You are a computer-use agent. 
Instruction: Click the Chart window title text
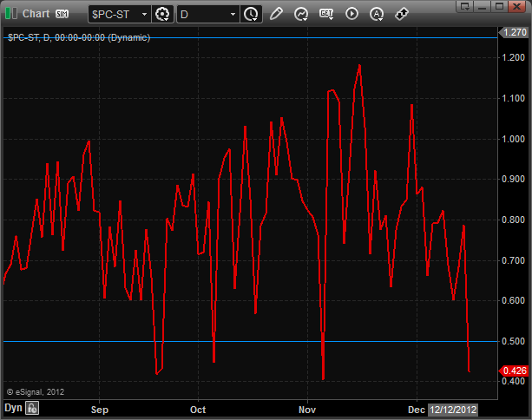(36, 14)
